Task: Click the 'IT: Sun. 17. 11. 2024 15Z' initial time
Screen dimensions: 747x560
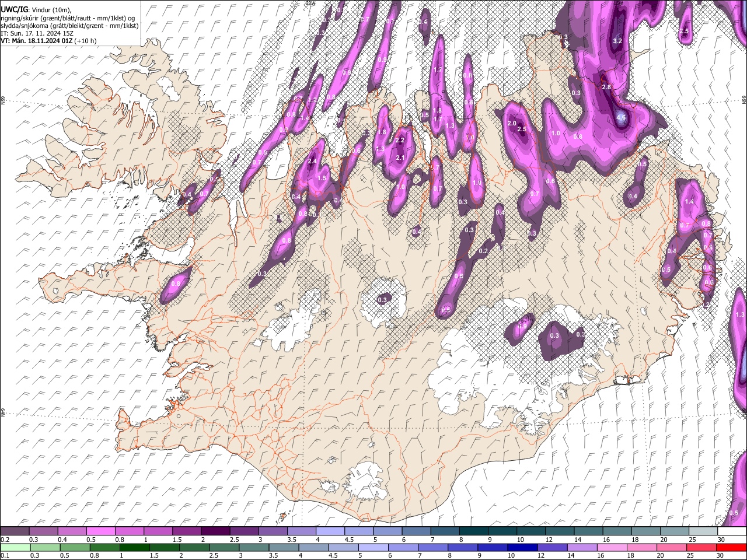Action: pyautogui.click(x=37, y=33)
